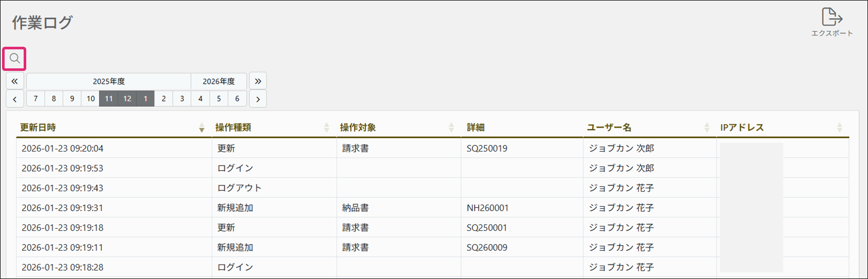Sort by ユーザー名 column sort arrows
This screenshot has width=868, height=279.
[x=707, y=128]
